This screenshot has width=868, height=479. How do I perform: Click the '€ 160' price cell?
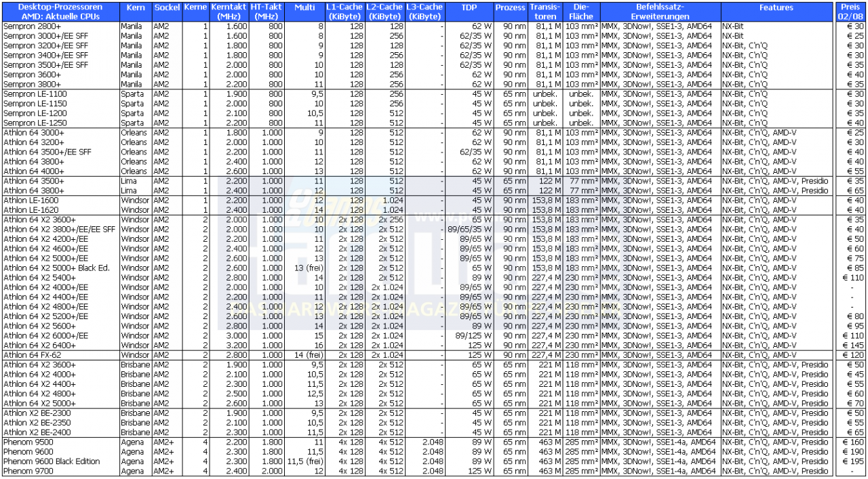point(854,442)
